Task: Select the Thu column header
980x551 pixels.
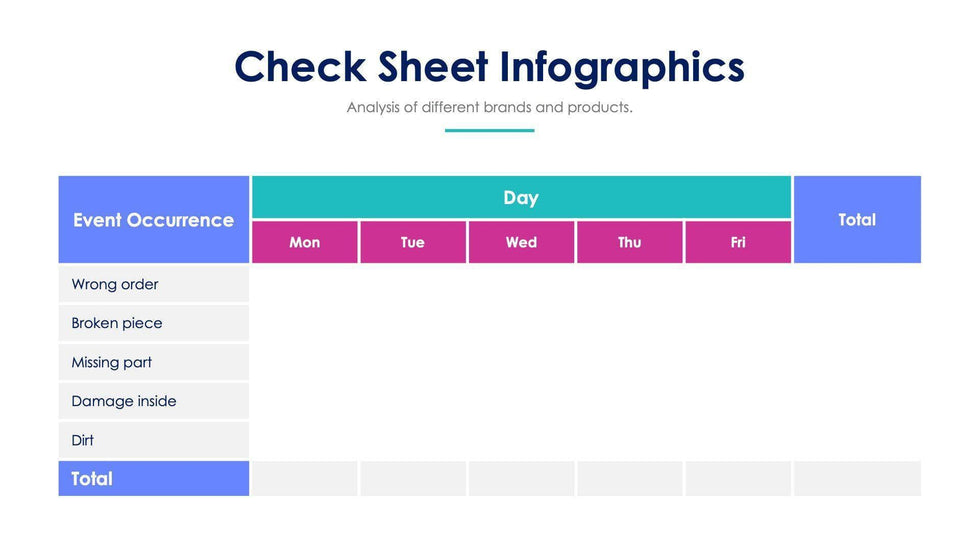Action: (629, 242)
